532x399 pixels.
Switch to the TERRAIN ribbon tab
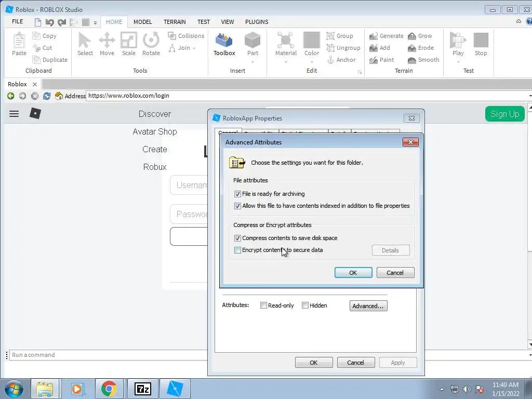pos(175,22)
